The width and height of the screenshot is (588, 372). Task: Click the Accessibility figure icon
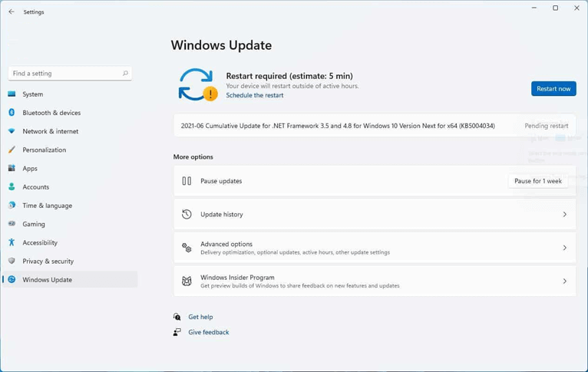click(x=12, y=242)
